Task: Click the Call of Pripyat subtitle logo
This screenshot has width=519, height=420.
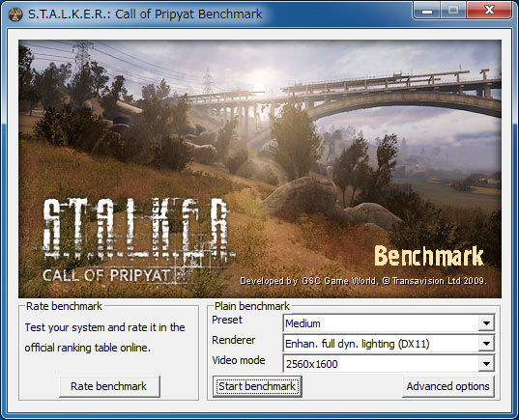Action: pyautogui.click(x=107, y=275)
